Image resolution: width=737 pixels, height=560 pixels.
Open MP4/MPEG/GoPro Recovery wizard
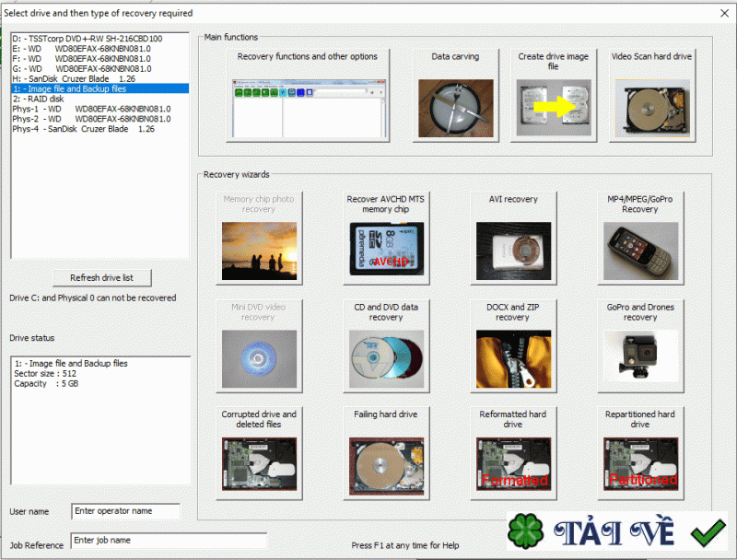click(x=640, y=238)
